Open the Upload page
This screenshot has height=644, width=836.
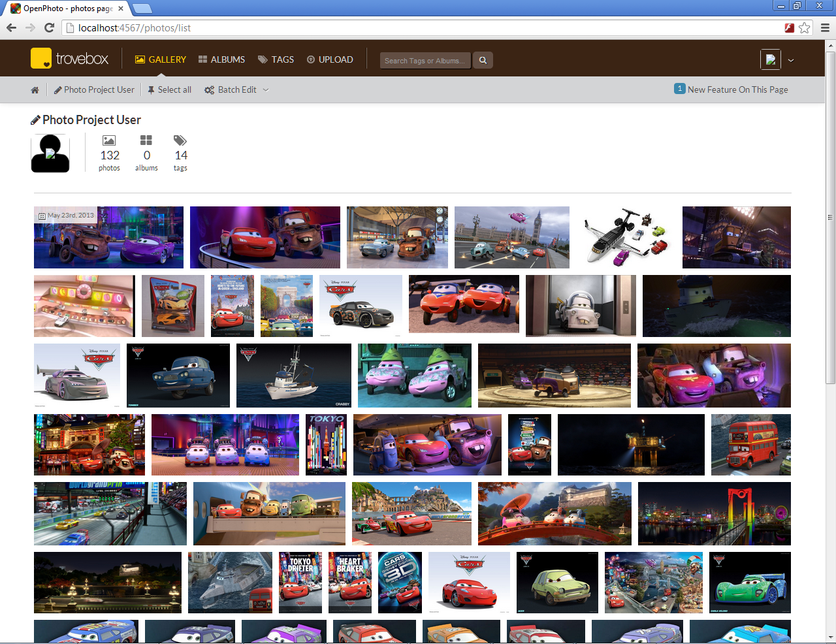pyautogui.click(x=330, y=59)
